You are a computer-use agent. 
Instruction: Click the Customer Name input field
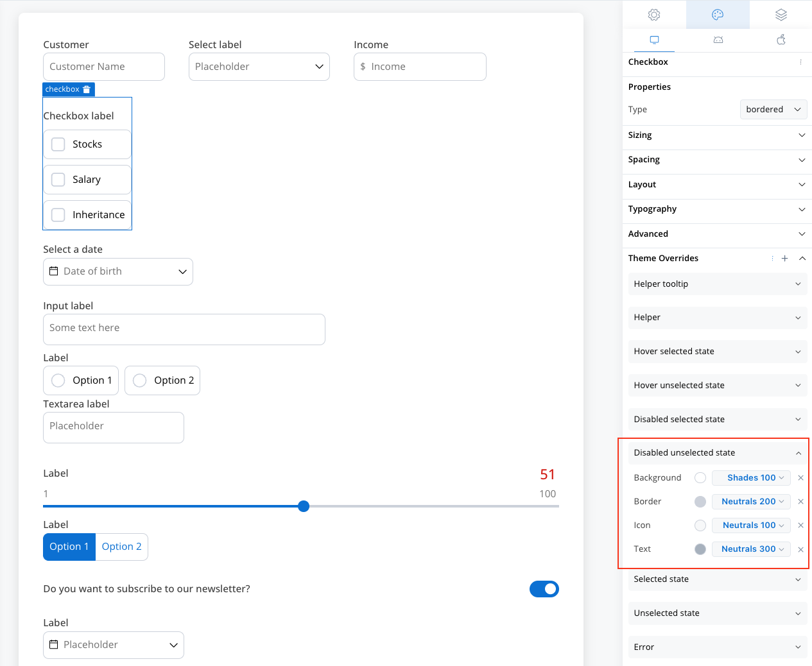(104, 67)
